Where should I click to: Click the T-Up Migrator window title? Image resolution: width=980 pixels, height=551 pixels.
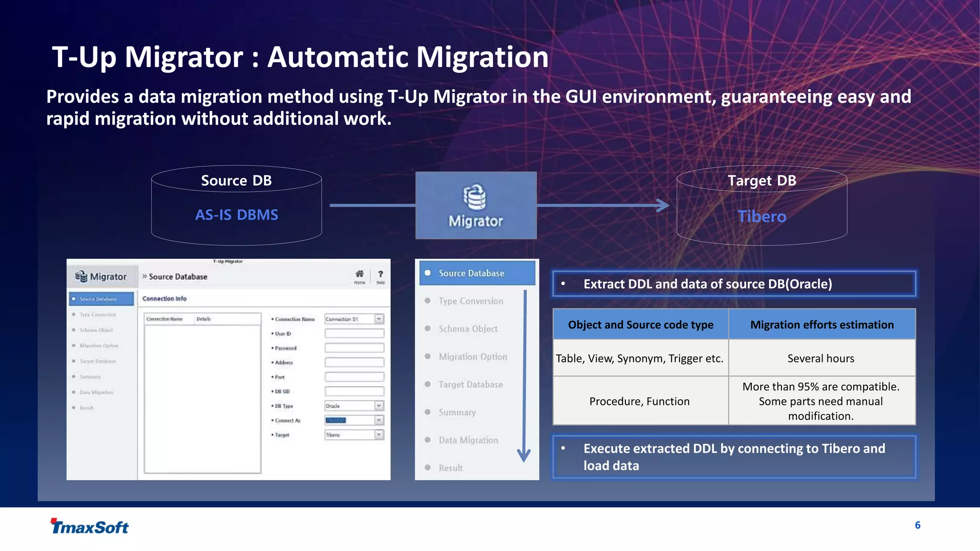(x=228, y=261)
